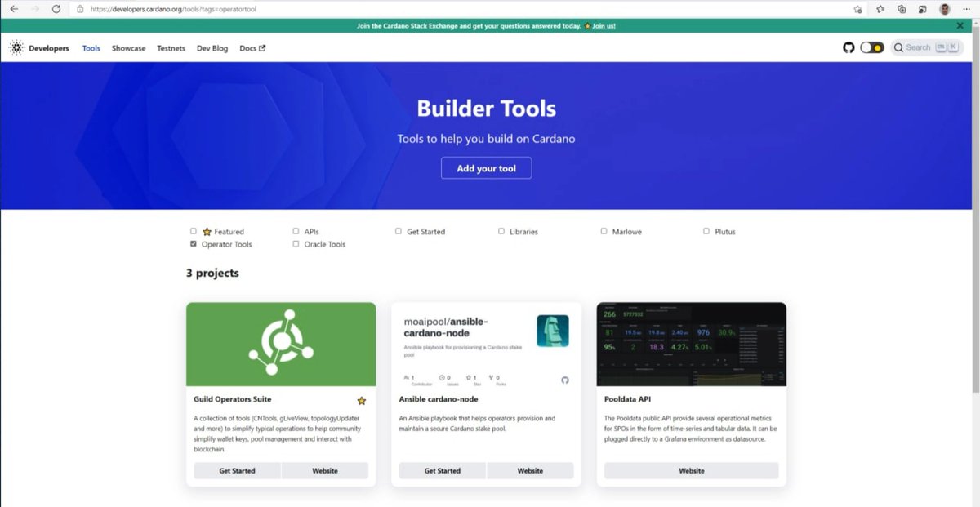Enable the APIs filter checkbox
The height and width of the screenshot is (507, 980).
[296, 231]
